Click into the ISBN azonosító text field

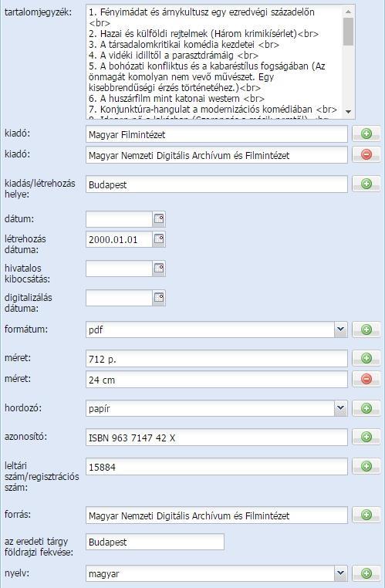(216, 438)
